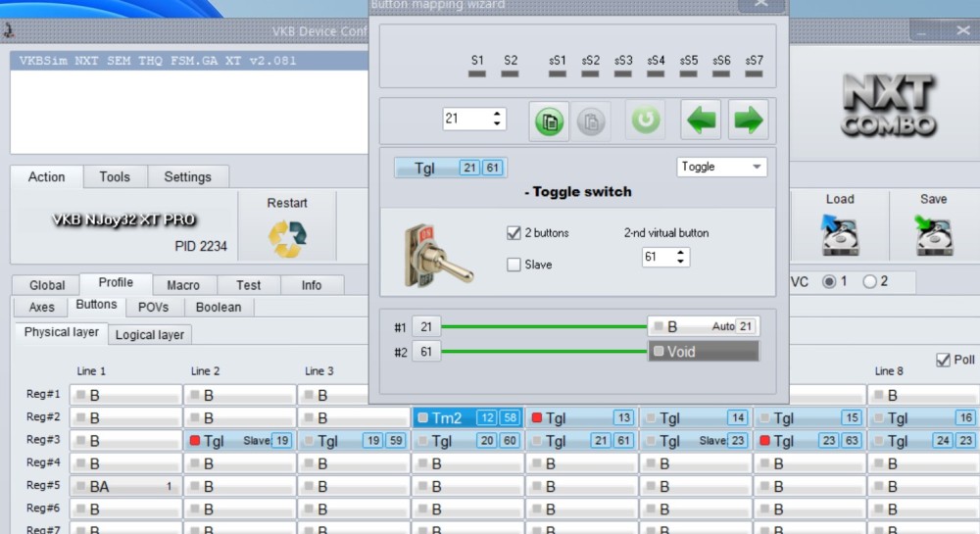The width and height of the screenshot is (980, 534).
Task: Click the Save disk icon
Action: [933, 235]
